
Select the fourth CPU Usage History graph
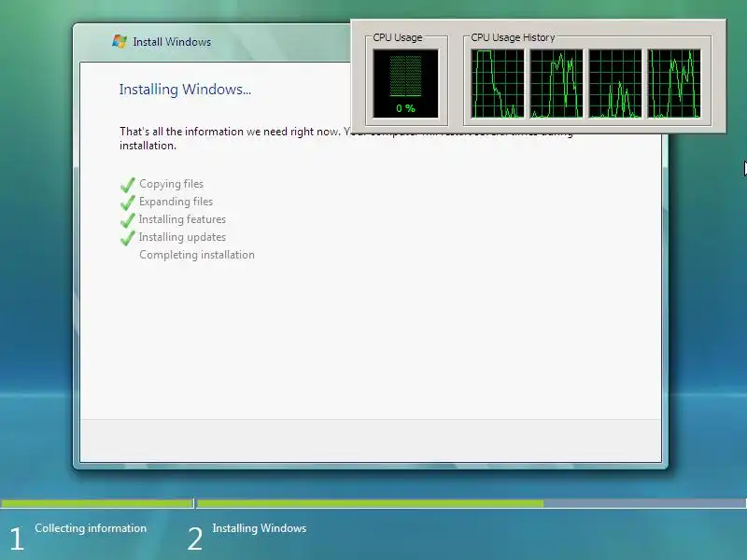click(x=674, y=83)
